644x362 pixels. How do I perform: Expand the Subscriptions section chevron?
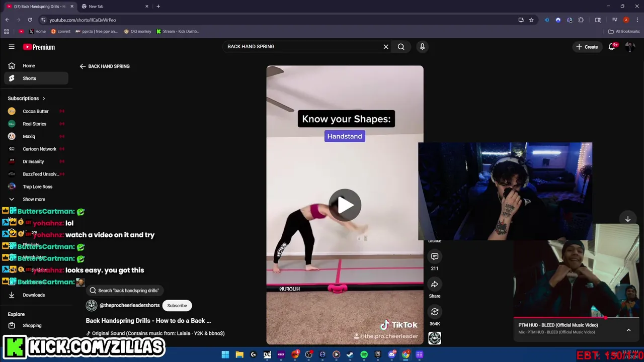(44, 99)
